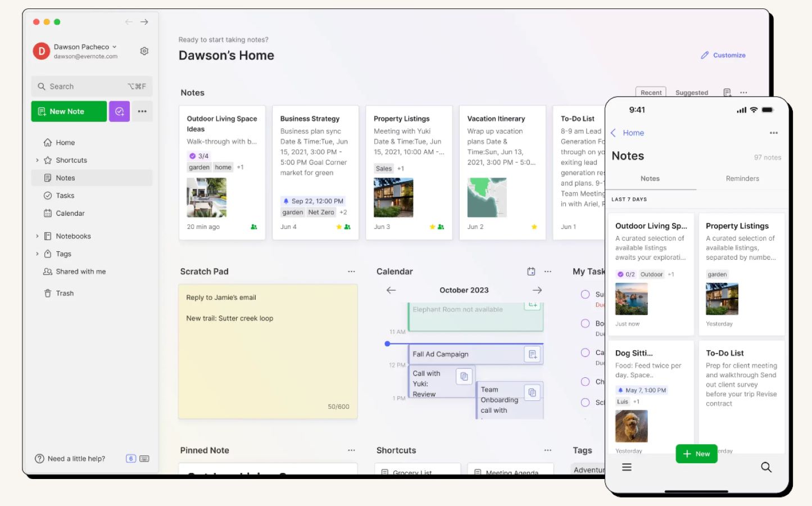This screenshot has width=812, height=506.
Task: Tap the phone search magnifier icon
Action: click(x=766, y=467)
